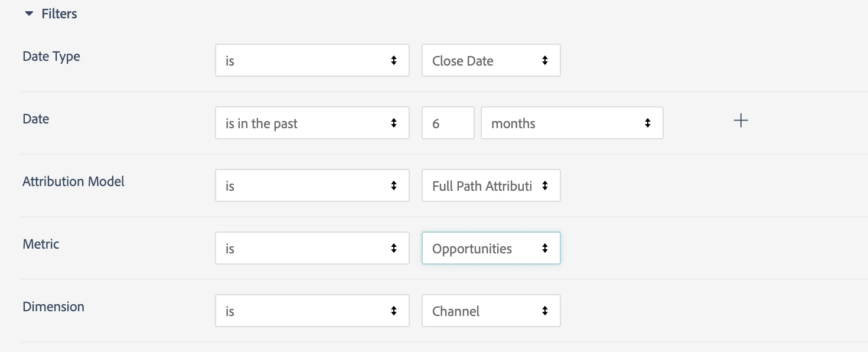Viewport: 868px width, 352px height.
Task: Open the Attribution Model operator dropdown
Action: click(x=312, y=185)
